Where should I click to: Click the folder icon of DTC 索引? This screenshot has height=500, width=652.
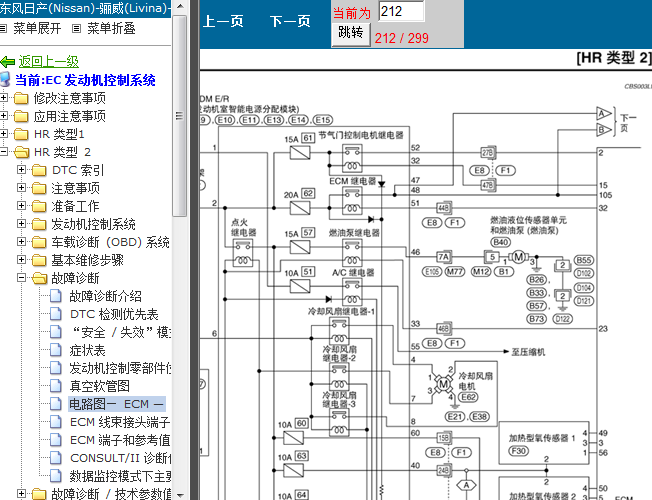coord(40,170)
